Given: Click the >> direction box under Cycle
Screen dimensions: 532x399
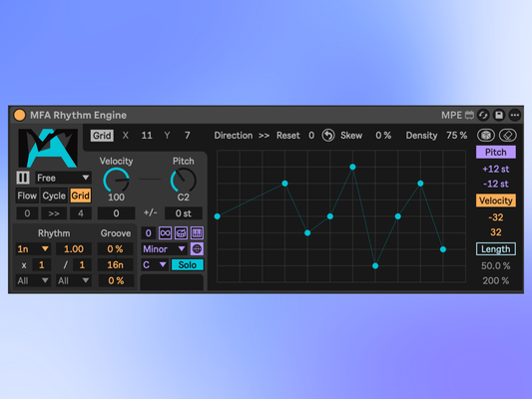Looking at the screenshot, I should 54,213.
